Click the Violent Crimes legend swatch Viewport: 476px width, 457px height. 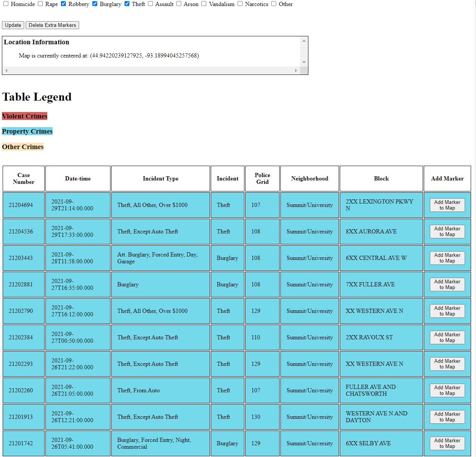click(25, 116)
